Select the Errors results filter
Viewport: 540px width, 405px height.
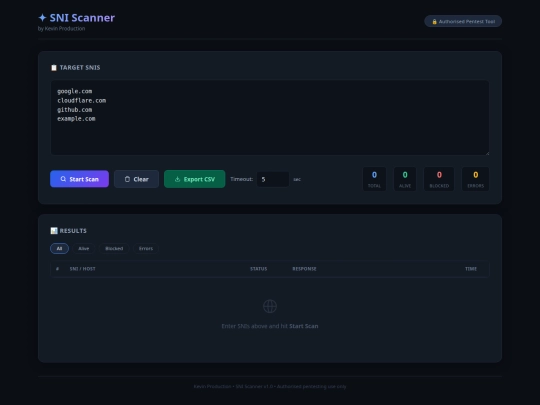tap(146, 248)
